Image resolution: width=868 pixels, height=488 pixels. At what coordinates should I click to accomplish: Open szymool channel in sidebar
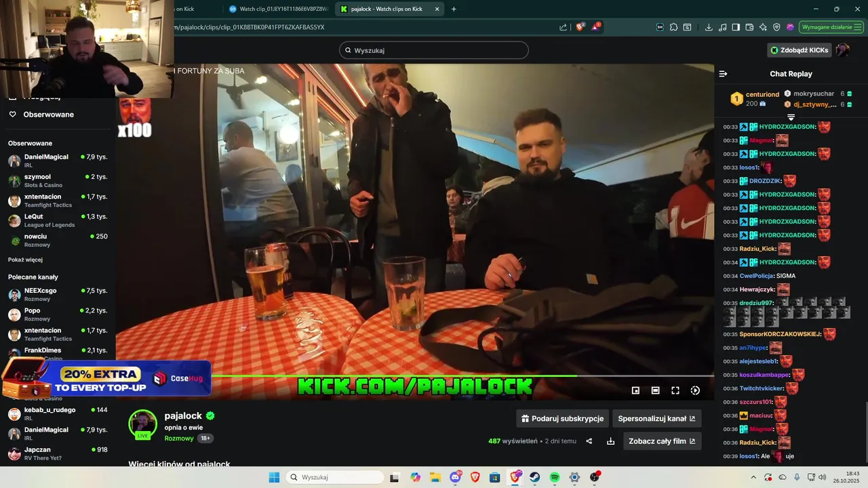(58, 181)
